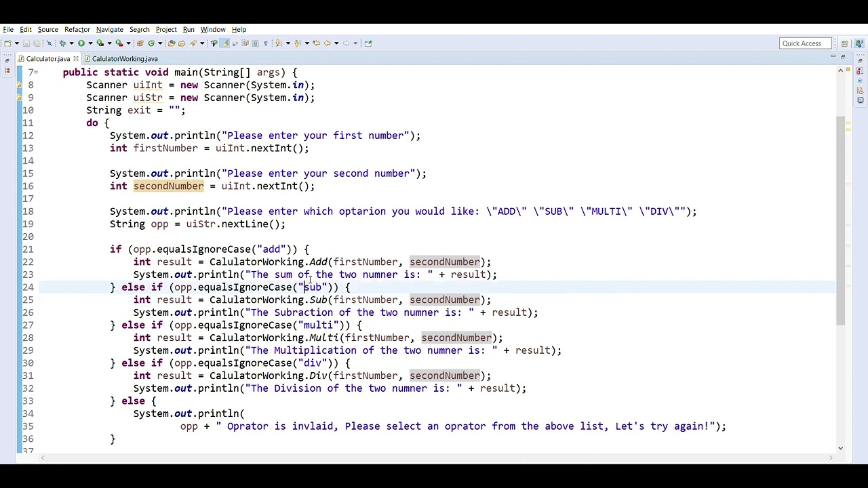
Task: Open the Problems view from right trim
Action: pyautogui.click(x=860, y=70)
